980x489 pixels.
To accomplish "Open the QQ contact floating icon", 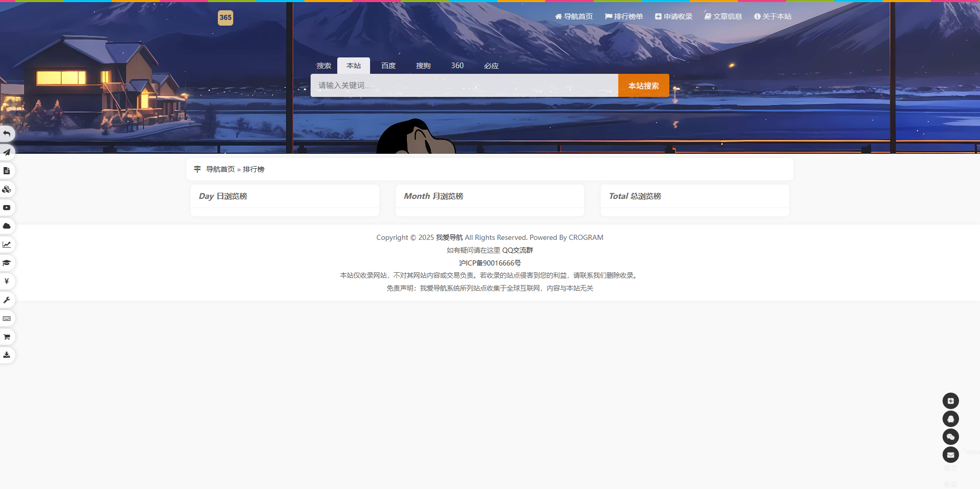I will [951, 419].
